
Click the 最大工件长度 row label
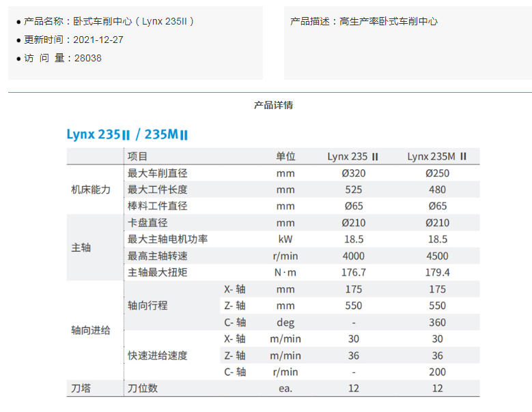[158, 190]
